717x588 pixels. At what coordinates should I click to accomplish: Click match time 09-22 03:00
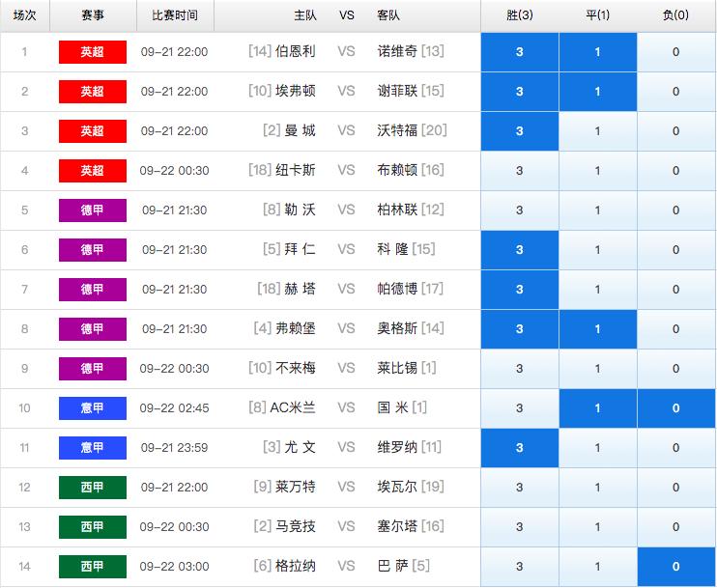[174, 567]
